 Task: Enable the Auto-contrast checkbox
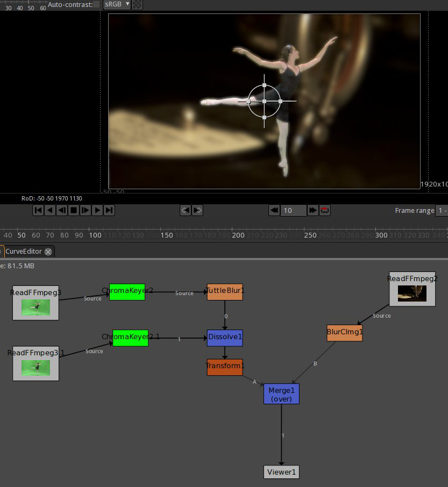click(x=96, y=4)
